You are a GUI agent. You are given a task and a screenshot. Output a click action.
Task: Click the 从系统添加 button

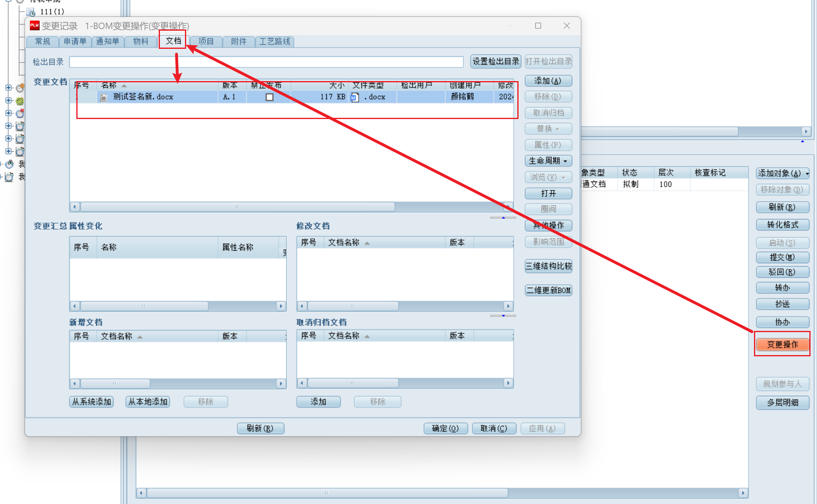(91, 402)
